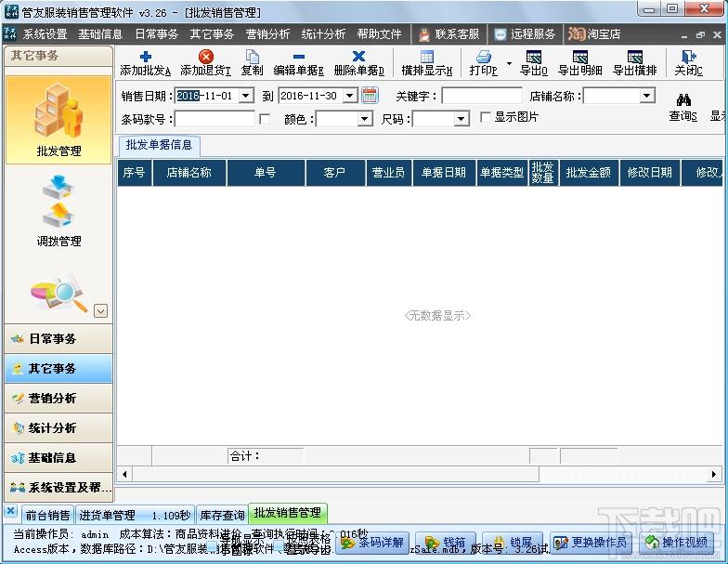Viewport: 728px width, 564px height.
Task: Open the 日常事务 sidebar section
Action: coord(58,338)
